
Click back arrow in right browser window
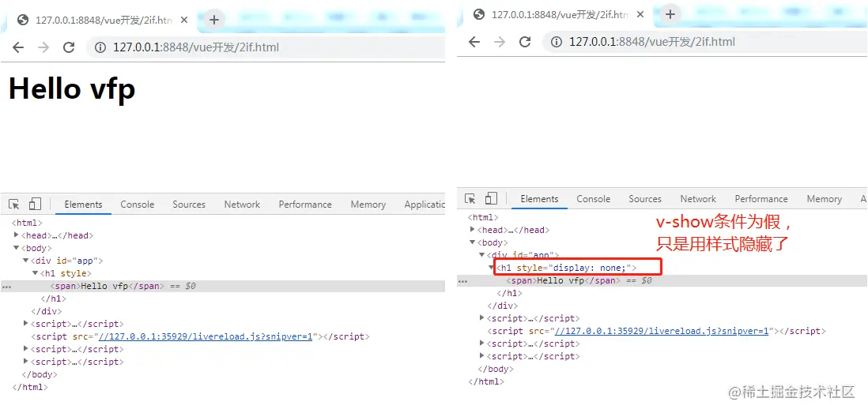coord(474,42)
